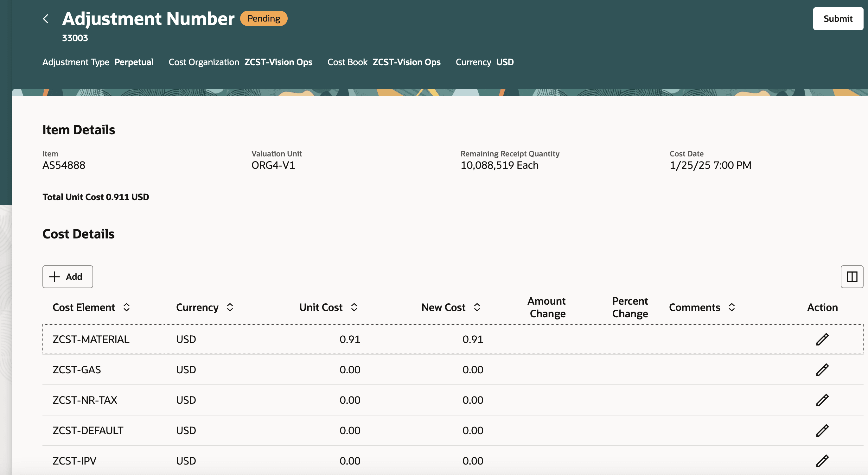Sort by Currency column arrows
Viewport: 868px width, 475px height.
click(230, 307)
